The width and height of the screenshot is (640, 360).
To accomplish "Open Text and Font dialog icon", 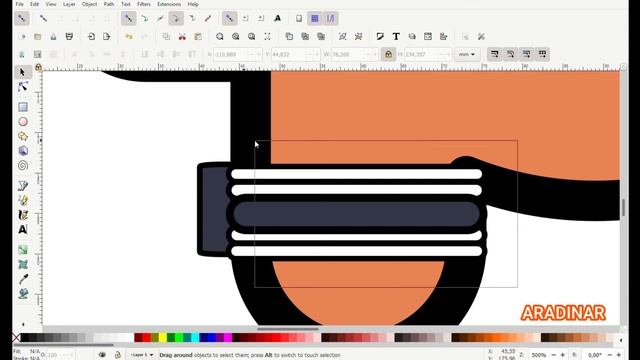I will click(x=396, y=37).
